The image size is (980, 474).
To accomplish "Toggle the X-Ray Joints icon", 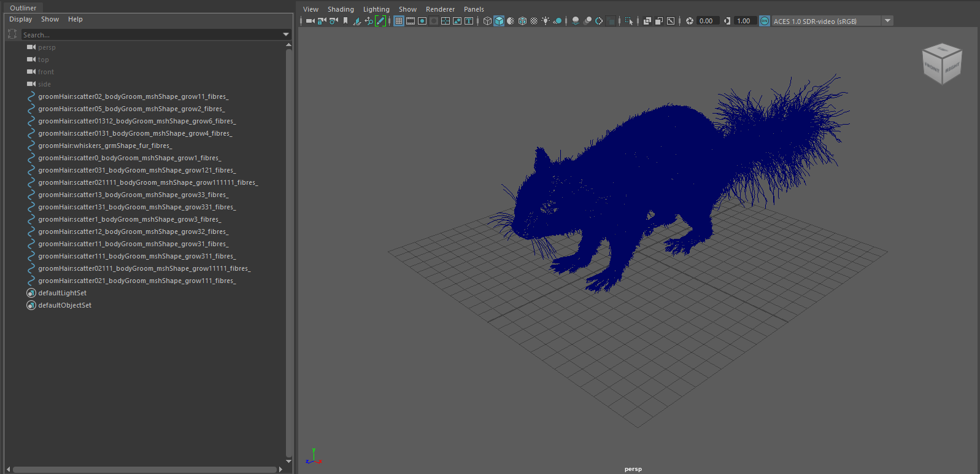I will (x=671, y=21).
